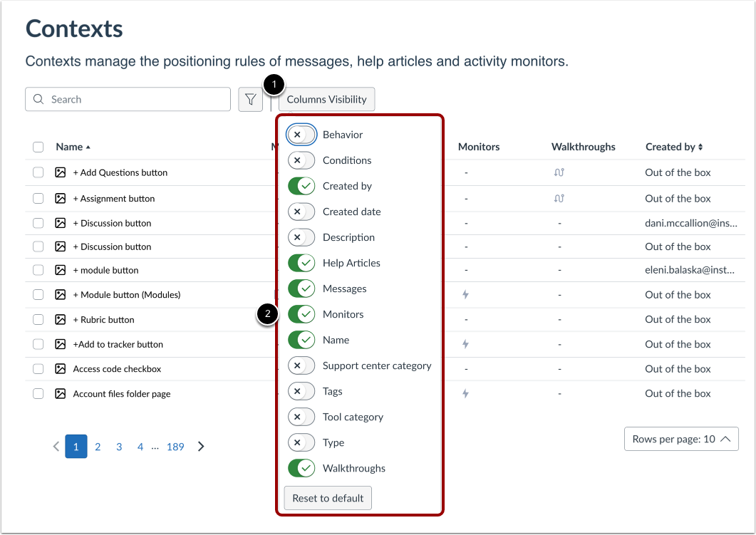
Task: Enable the Description column toggle
Action: [x=302, y=237]
